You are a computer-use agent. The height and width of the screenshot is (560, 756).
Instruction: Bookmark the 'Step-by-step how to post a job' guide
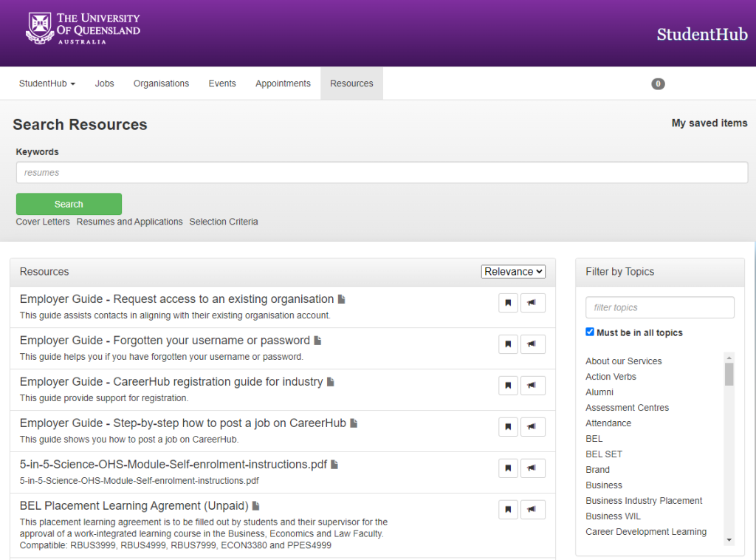pyautogui.click(x=508, y=426)
